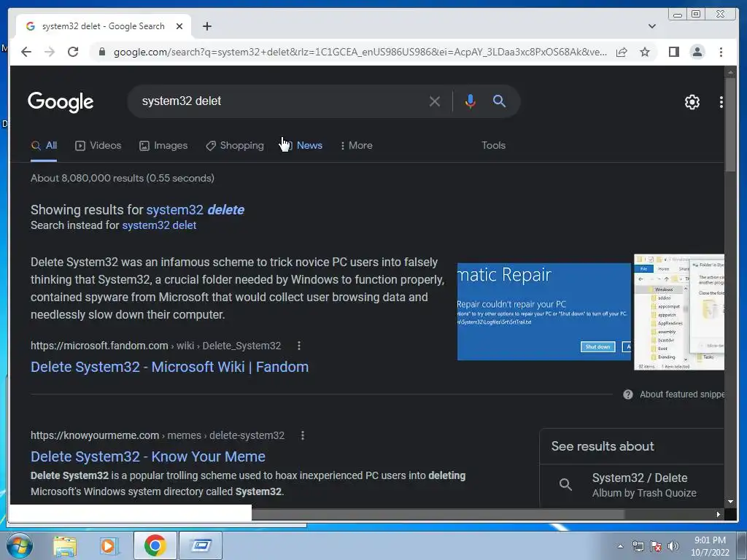This screenshot has width=747, height=560.
Task: Go back with the browser back arrow
Action: [x=26, y=52]
